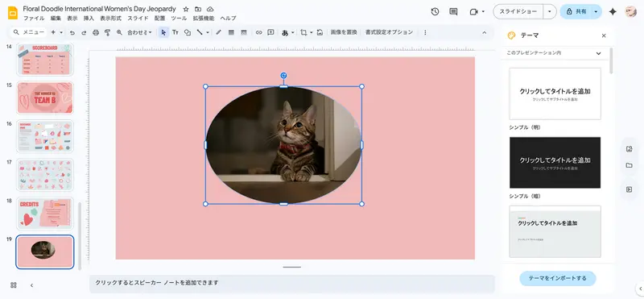This screenshot has height=299, width=644.
Task: Click the あ input tools icon
Action: pos(285,32)
